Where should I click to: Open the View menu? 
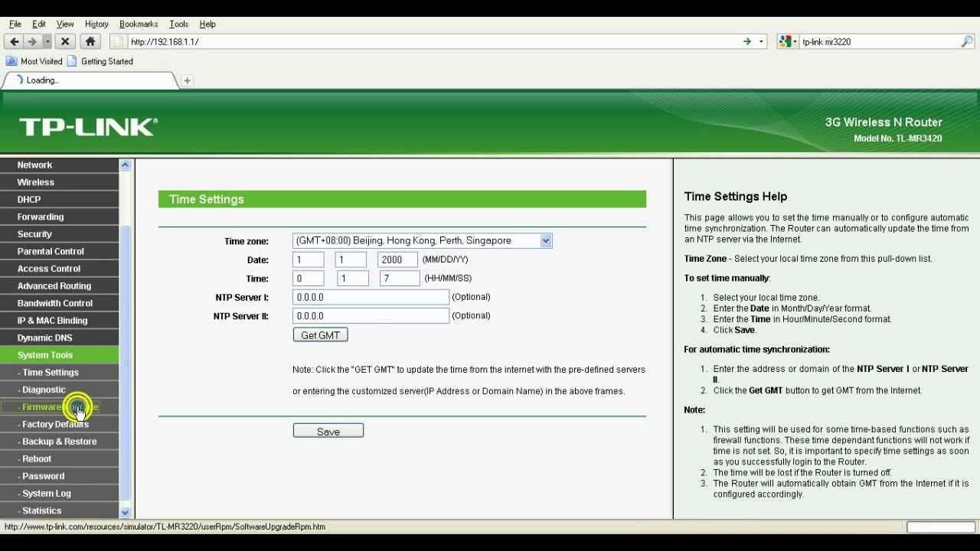[x=65, y=24]
